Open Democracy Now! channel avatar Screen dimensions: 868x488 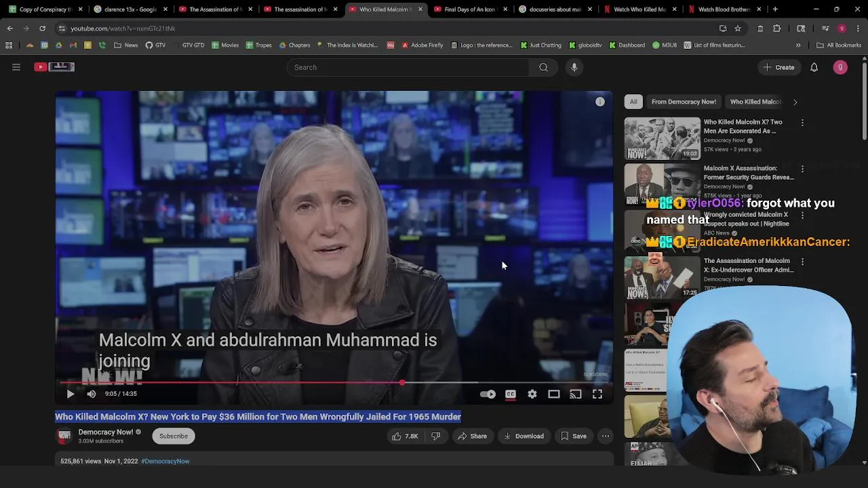(x=64, y=436)
